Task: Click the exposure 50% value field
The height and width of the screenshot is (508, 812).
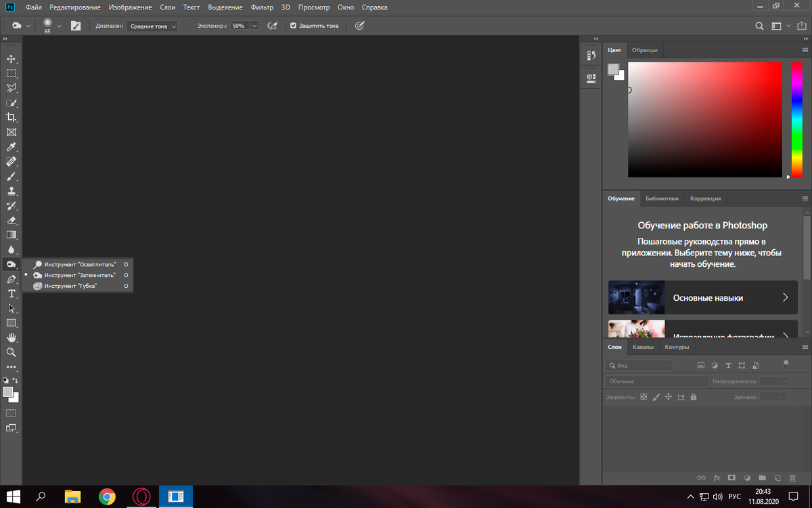Action: [239, 26]
